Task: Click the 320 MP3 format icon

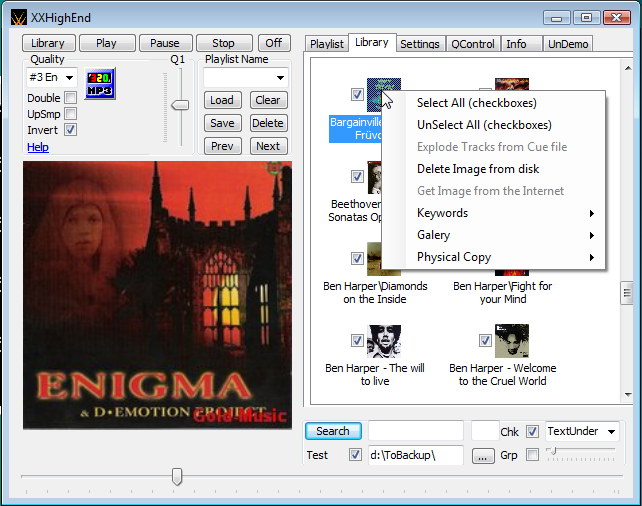Action: tap(100, 84)
